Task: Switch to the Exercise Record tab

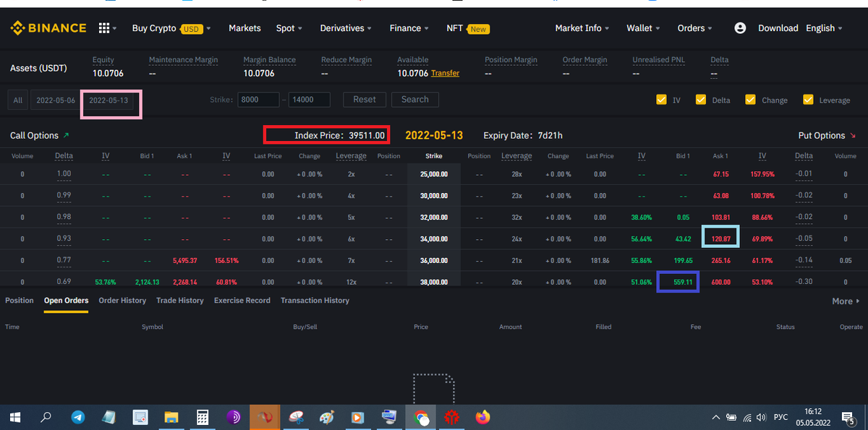Action: pyautogui.click(x=242, y=301)
